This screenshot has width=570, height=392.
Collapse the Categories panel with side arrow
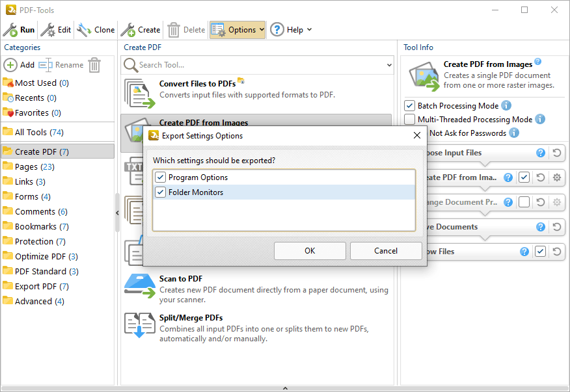pyautogui.click(x=117, y=213)
